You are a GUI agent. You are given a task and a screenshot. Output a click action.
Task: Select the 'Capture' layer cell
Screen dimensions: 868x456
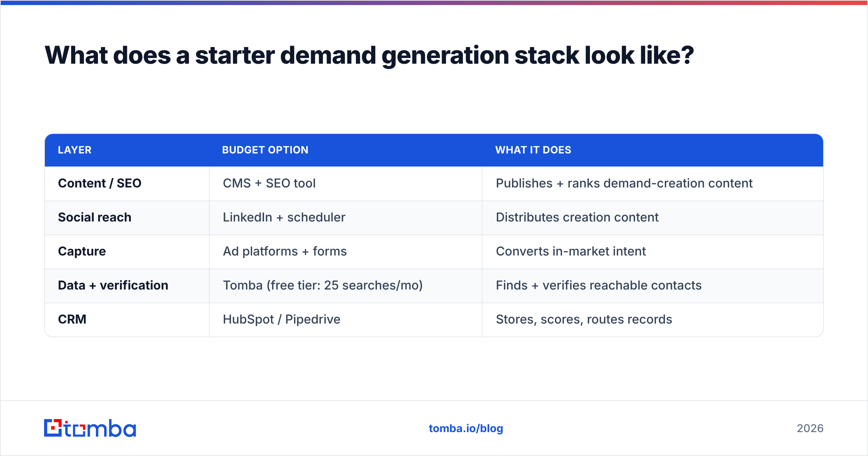point(127,252)
